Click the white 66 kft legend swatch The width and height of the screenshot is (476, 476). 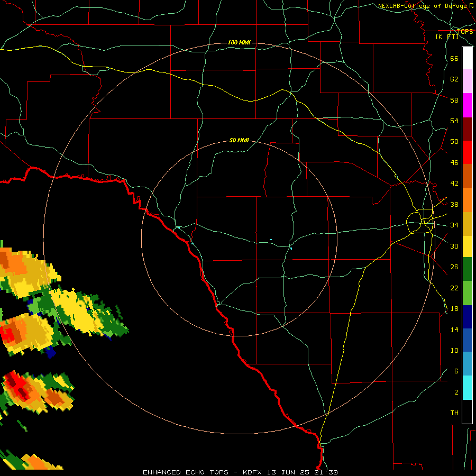click(x=467, y=58)
